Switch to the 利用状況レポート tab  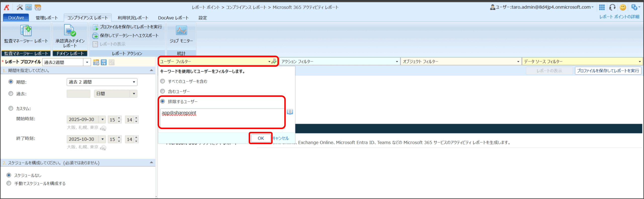[133, 18]
